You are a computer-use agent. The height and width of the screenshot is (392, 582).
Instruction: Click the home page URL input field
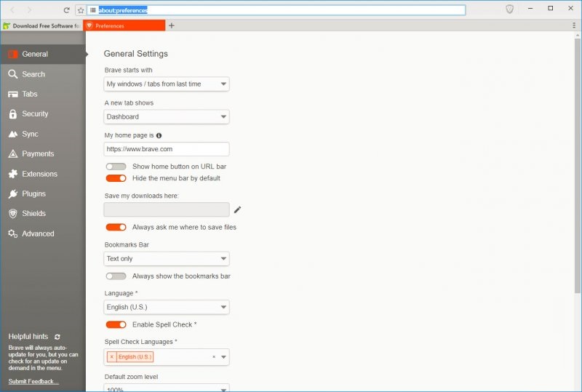click(x=167, y=149)
